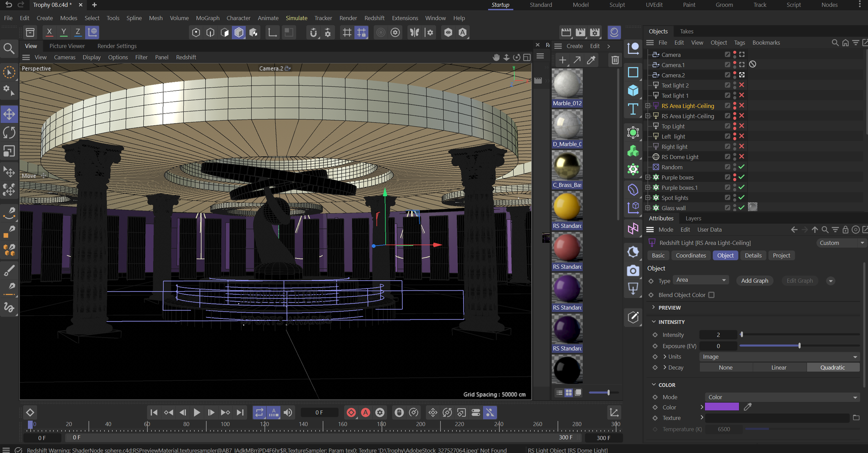
Task: Select the C_Brass material thumbnail
Action: pos(567,167)
